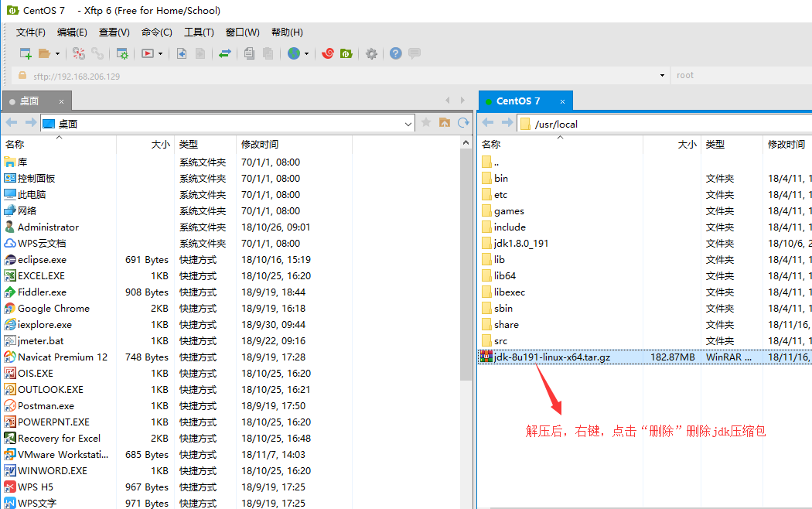Screen dimensions: 812x509
Task: Click the red play-screen toolbar icon
Action: tap(148, 53)
